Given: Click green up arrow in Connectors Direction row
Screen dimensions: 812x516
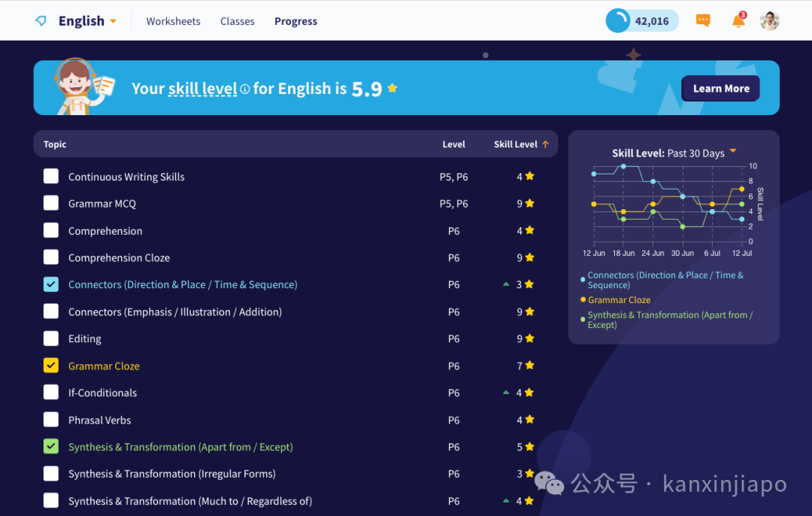Looking at the screenshot, I should click(506, 284).
